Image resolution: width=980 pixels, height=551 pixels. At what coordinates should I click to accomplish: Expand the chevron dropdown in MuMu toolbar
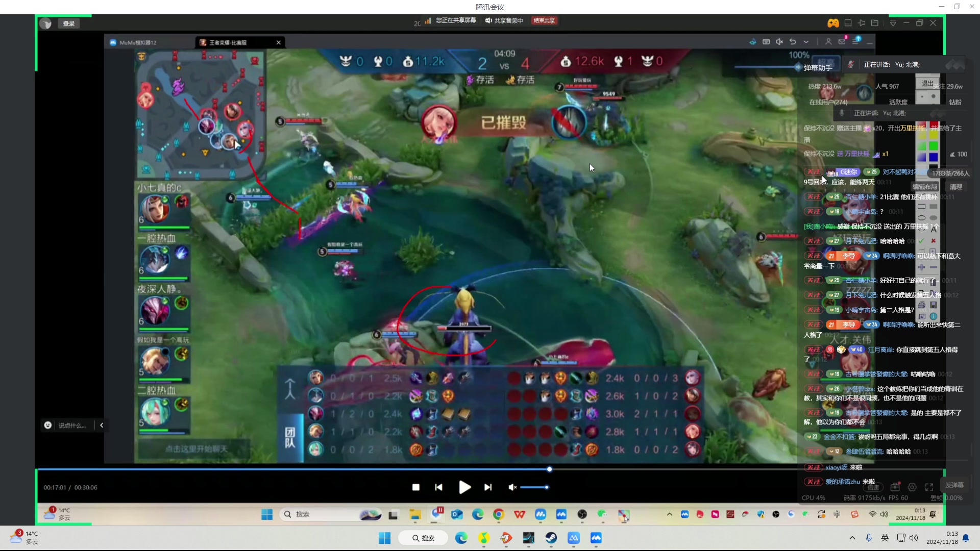point(806,42)
